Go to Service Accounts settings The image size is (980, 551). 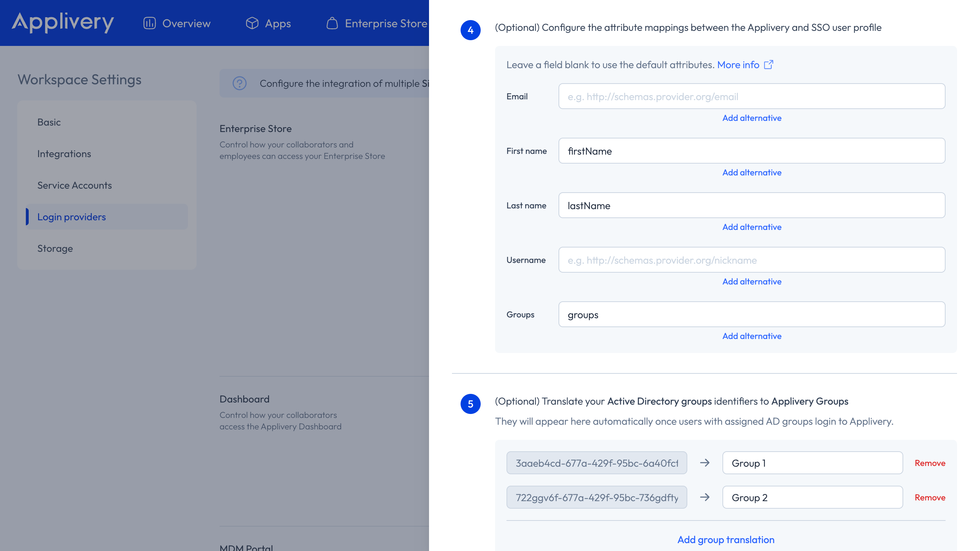[x=75, y=185]
